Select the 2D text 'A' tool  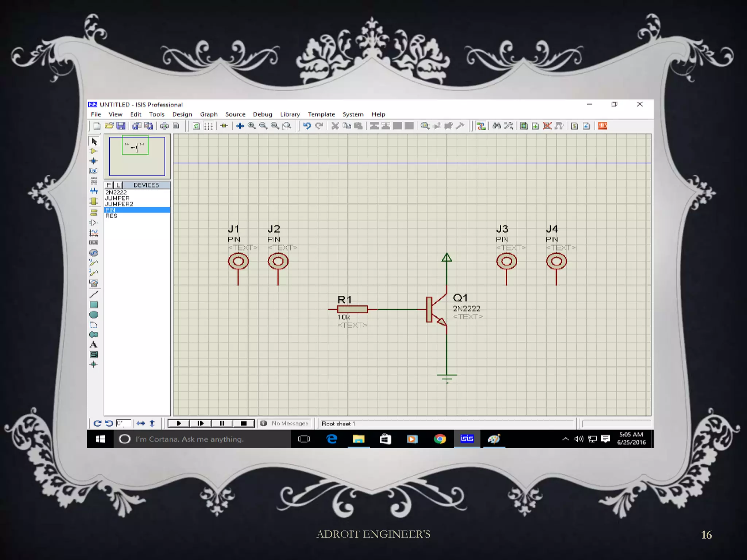coord(94,345)
